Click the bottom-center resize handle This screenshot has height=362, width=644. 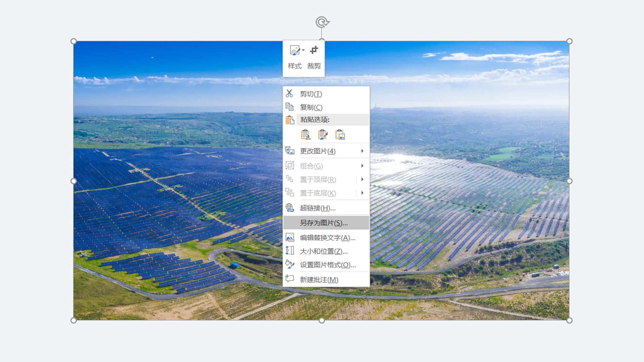coord(322,321)
